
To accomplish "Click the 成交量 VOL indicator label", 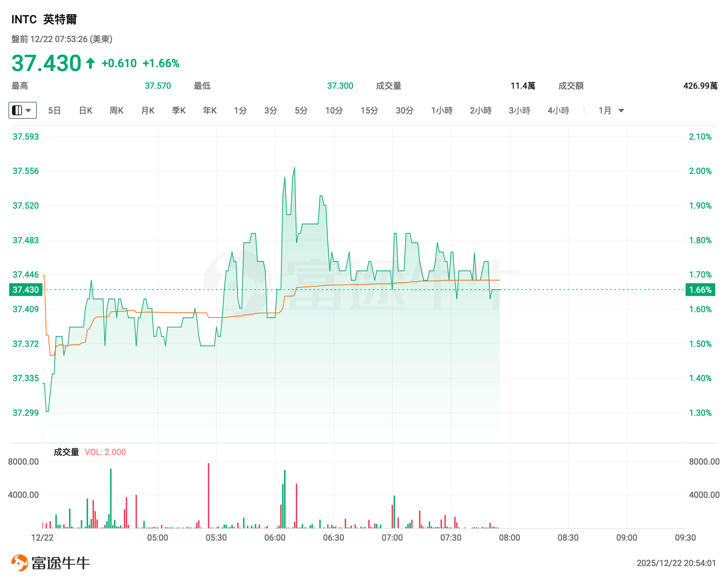I will click(90, 452).
